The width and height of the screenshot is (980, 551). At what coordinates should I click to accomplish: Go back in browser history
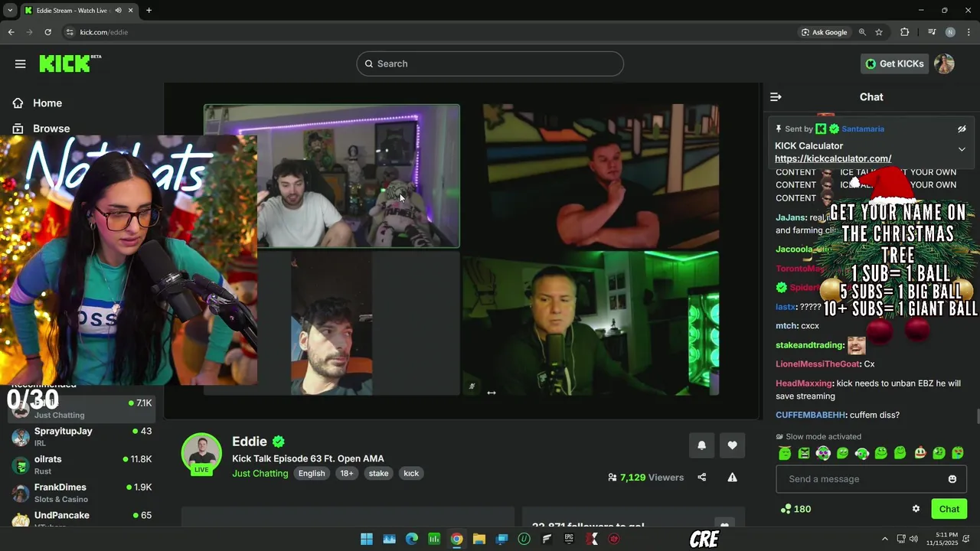coord(11,32)
